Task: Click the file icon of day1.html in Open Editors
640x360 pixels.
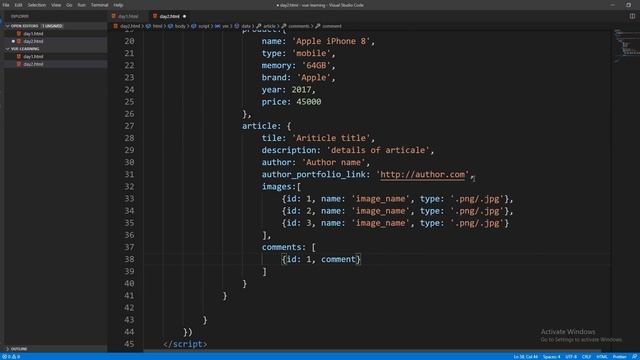Action: click(x=19, y=33)
